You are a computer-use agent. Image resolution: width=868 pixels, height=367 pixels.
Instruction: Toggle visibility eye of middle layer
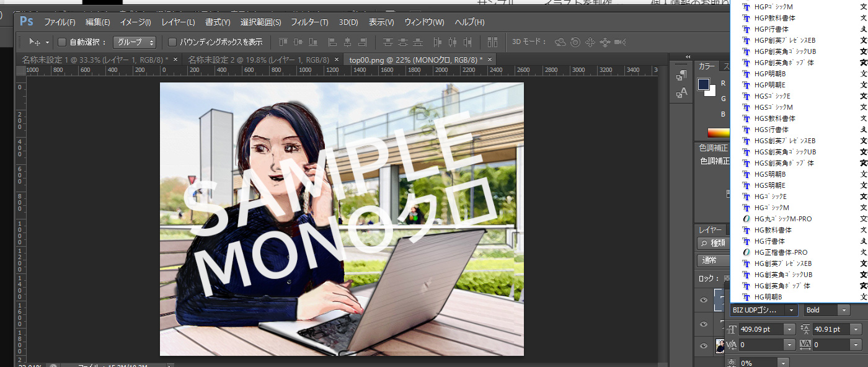(x=704, y=324)
